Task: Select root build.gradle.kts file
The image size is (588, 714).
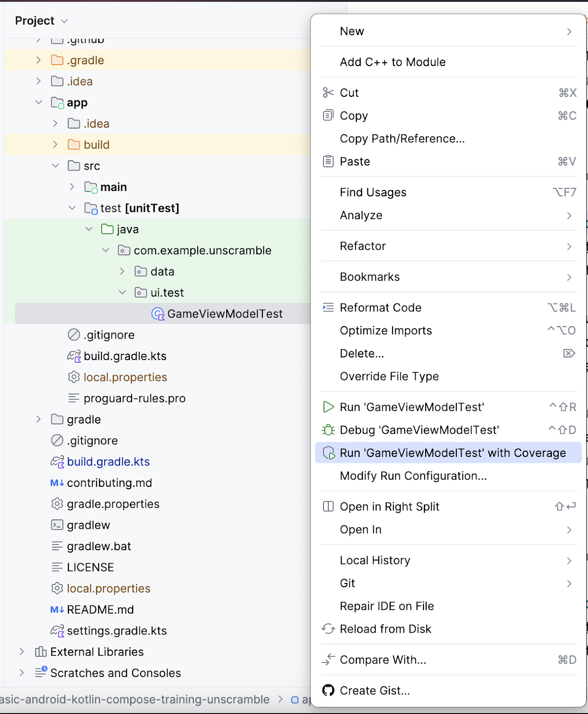Action: 108,462
